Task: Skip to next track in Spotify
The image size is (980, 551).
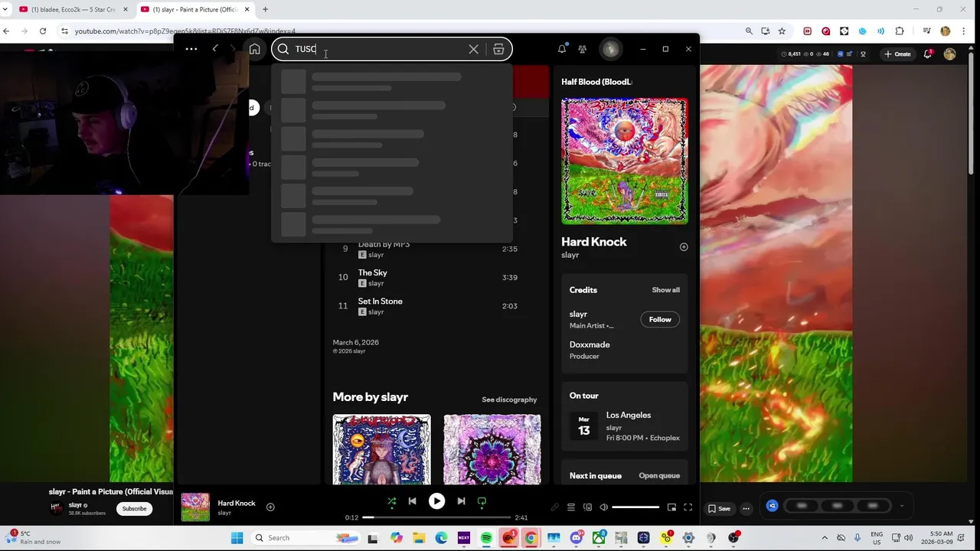Action: point(461,501)
